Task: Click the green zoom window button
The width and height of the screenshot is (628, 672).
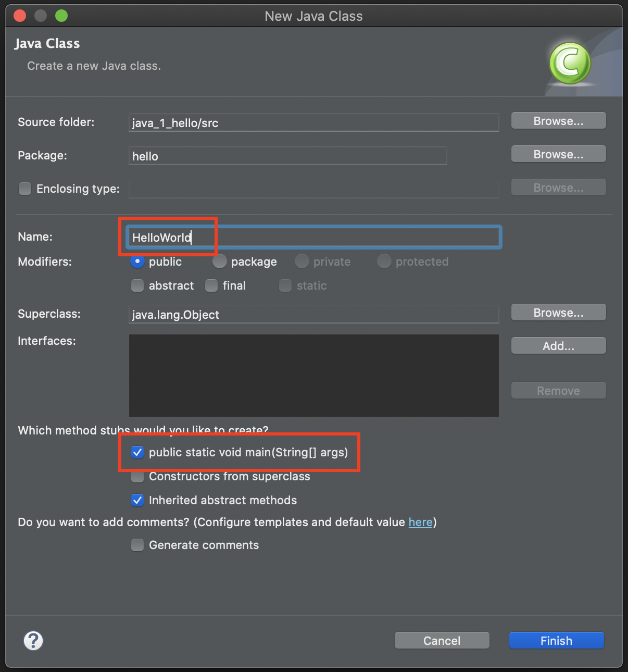Action: click(61, 16)
